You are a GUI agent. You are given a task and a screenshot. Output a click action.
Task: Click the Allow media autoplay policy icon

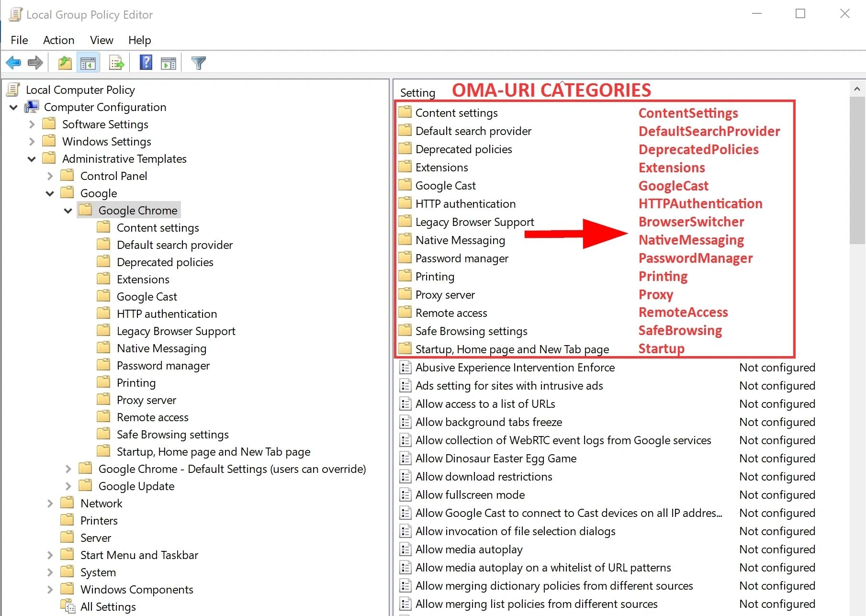pos(405,549)
